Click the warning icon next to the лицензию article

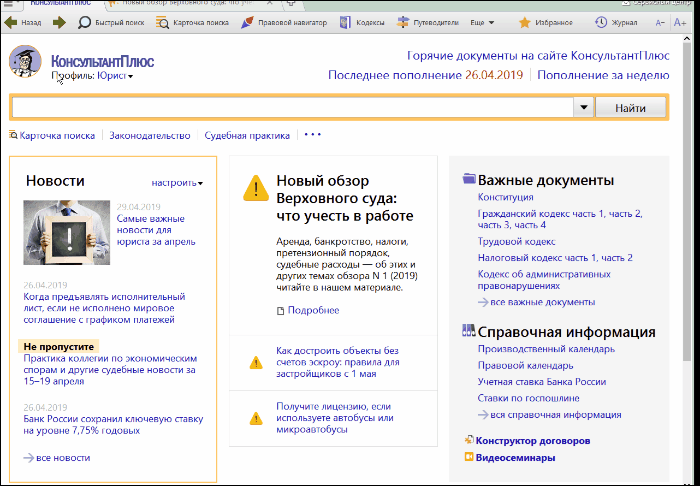256,418
